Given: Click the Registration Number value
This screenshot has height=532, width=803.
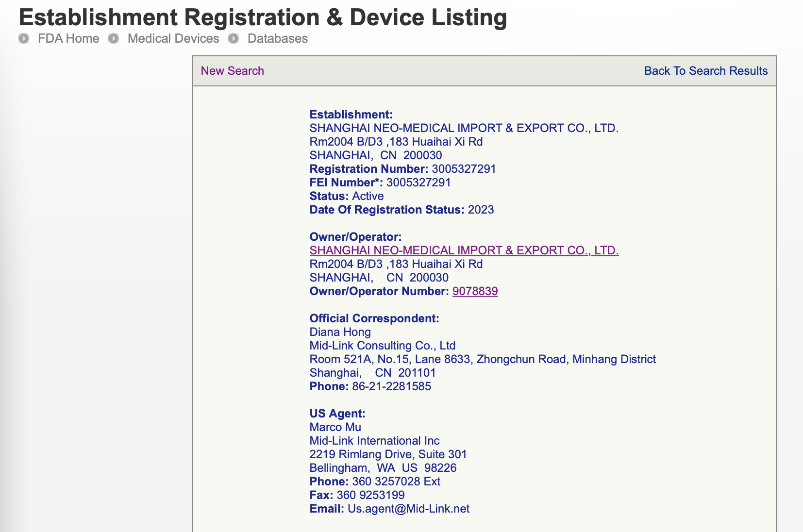Looking at the screenshot, I should [x=464, y=169].
